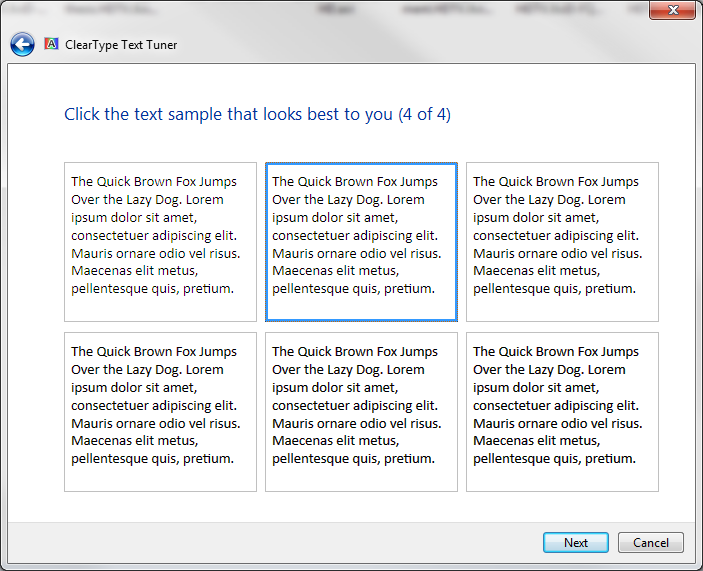Viewport: 703px width, 571px height.
Task: Close the ClearType Text Tuner window
Action: 672,11
